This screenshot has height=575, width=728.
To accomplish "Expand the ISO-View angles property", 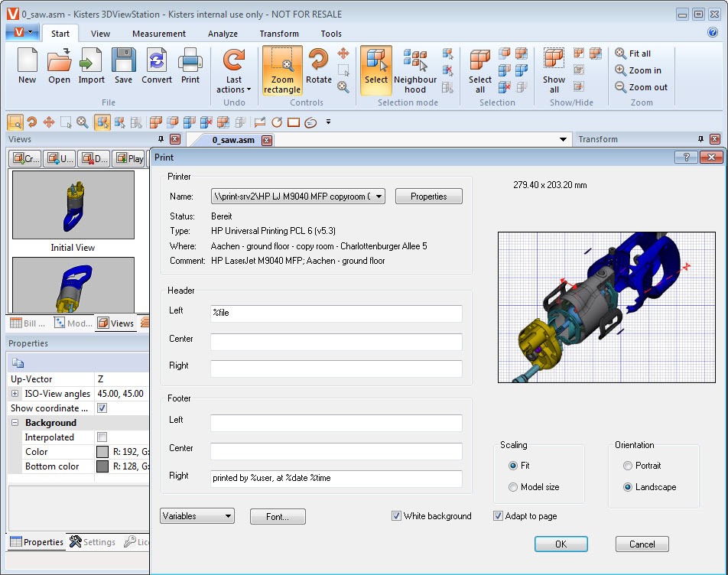I will [15, 394].
